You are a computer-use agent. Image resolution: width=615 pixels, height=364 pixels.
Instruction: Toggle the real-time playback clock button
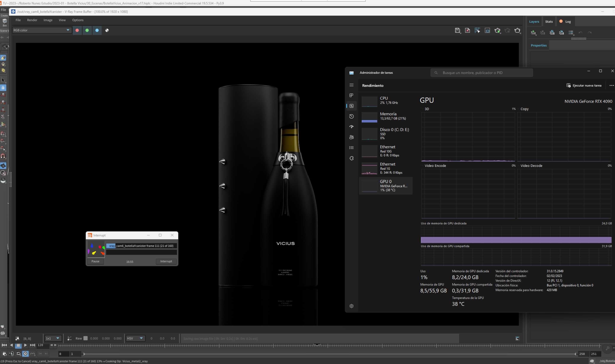[25, 353]
